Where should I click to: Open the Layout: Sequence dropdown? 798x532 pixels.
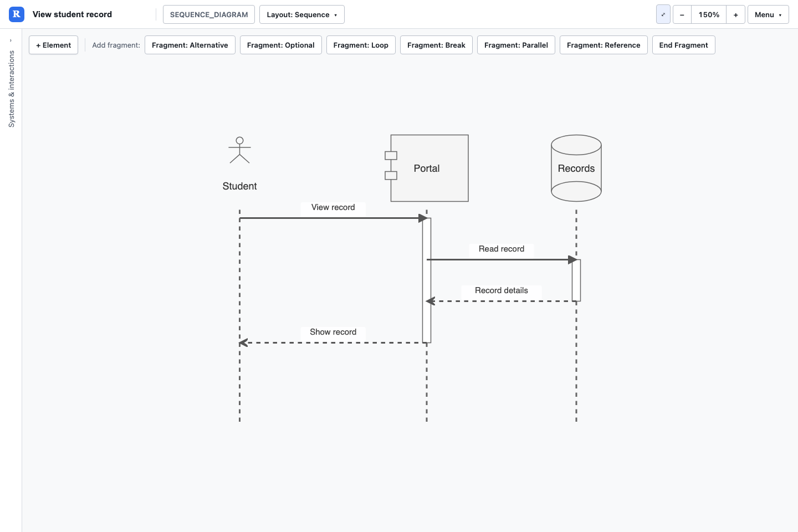click(302, 14)
